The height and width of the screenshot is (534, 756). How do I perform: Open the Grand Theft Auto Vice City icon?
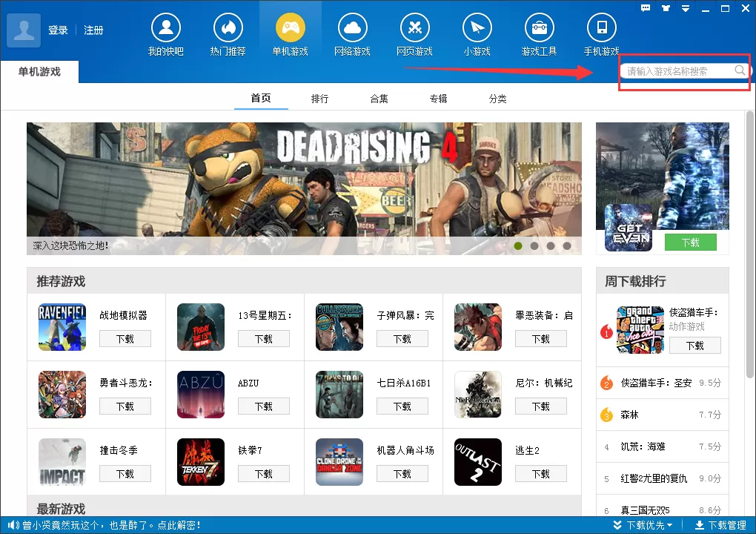tap(640, 330)
